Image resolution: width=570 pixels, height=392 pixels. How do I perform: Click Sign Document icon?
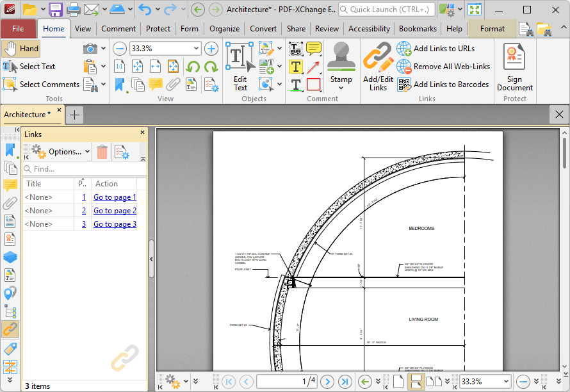point(515,67)
